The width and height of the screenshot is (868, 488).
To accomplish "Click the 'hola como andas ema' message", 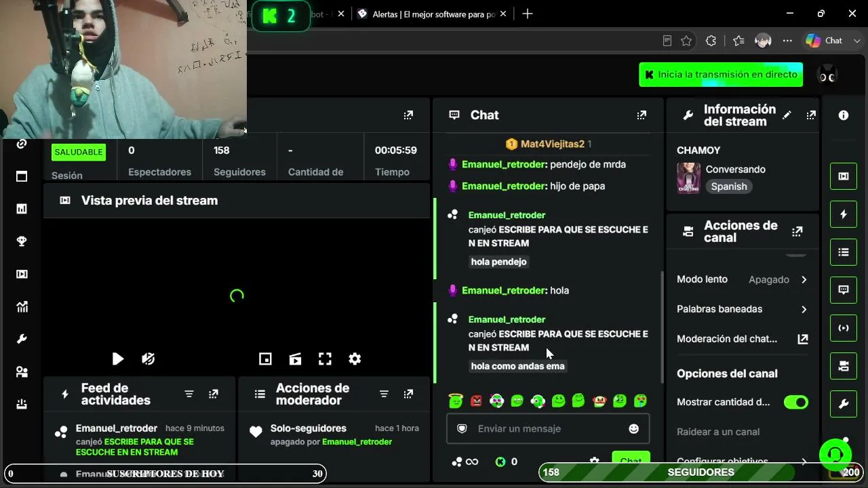I will pos(517,366).
